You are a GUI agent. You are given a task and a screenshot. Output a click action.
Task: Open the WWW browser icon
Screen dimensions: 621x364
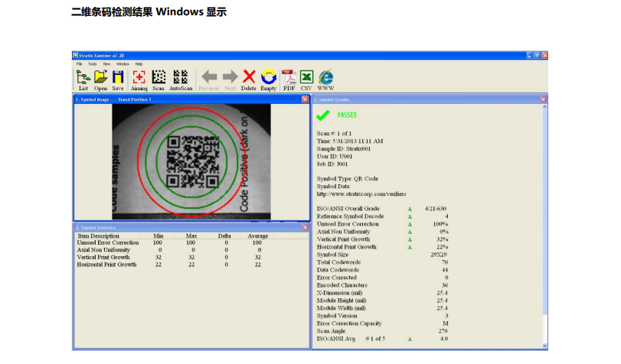pyautogui.click(x=326, y=80)
